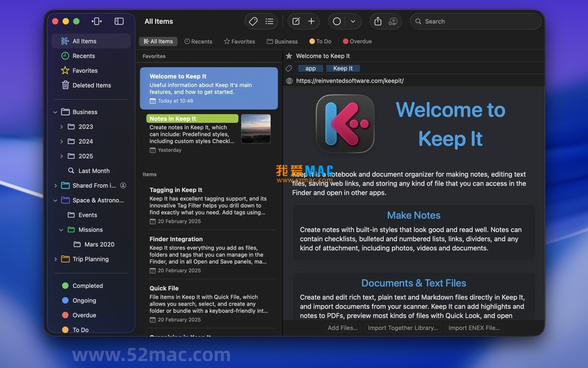
Task: Open the reinventedsoftware.com/keepit link
Action: point(350,80)
